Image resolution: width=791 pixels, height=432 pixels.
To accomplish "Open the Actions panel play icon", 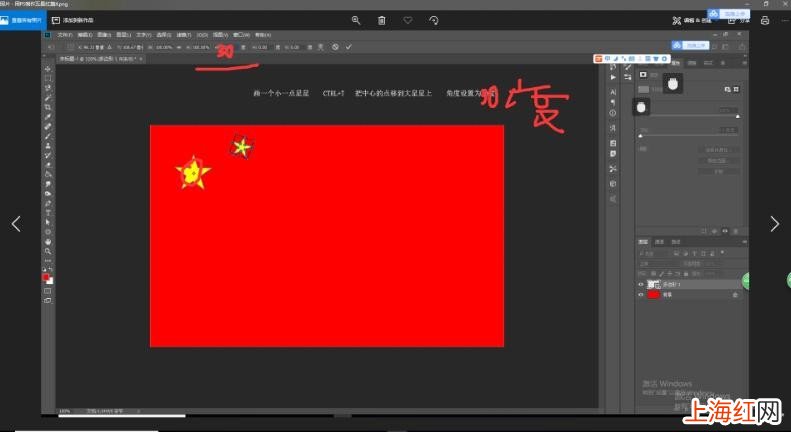I will (613, 77).
